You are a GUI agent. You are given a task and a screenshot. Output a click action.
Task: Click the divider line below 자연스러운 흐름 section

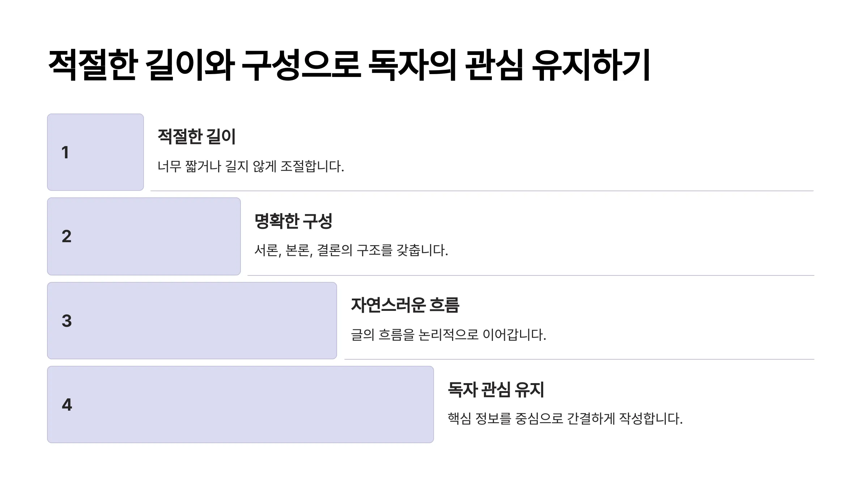pos(579,359)
